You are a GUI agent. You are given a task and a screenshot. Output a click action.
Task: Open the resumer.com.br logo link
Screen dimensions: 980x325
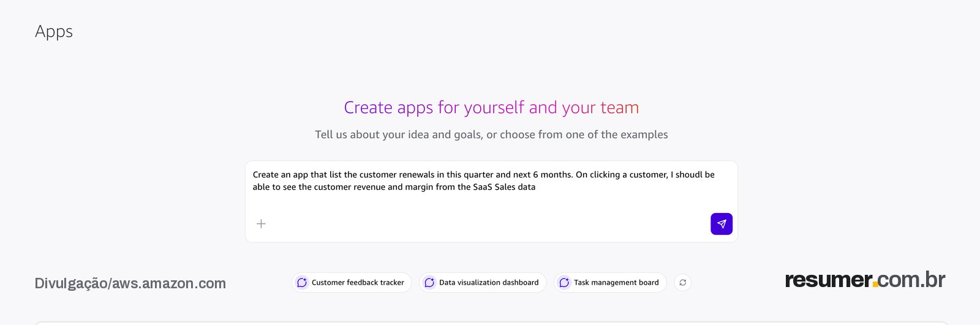tap(865, 280)
